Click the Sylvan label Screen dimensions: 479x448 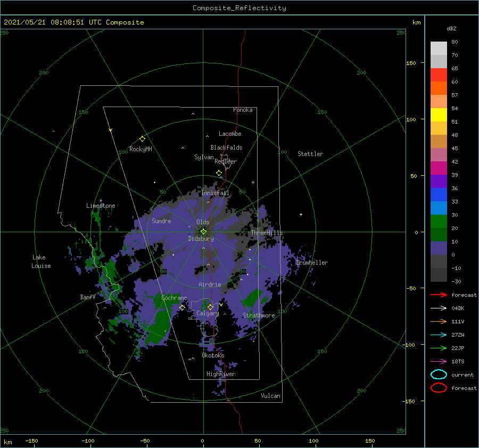click(204, 157)
